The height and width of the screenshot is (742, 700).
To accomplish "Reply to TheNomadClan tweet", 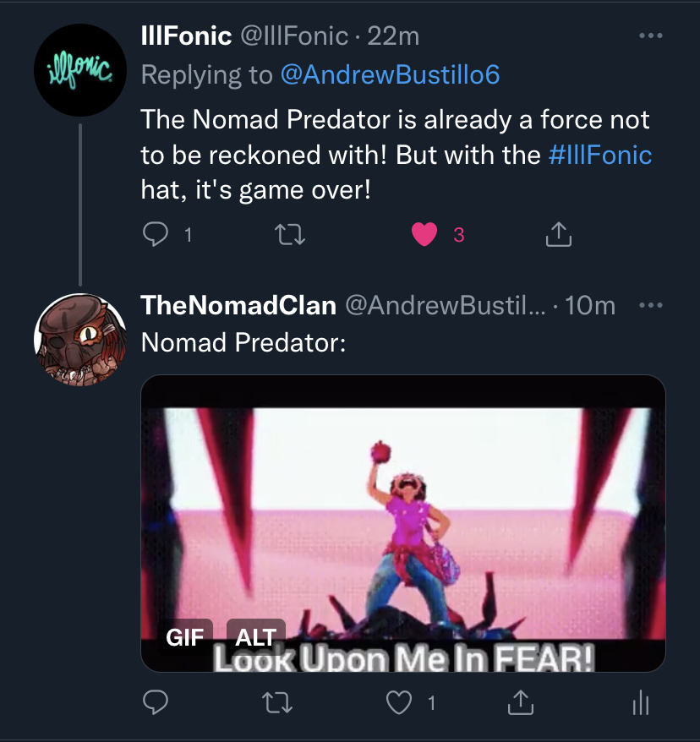I will tap(156, 701).
